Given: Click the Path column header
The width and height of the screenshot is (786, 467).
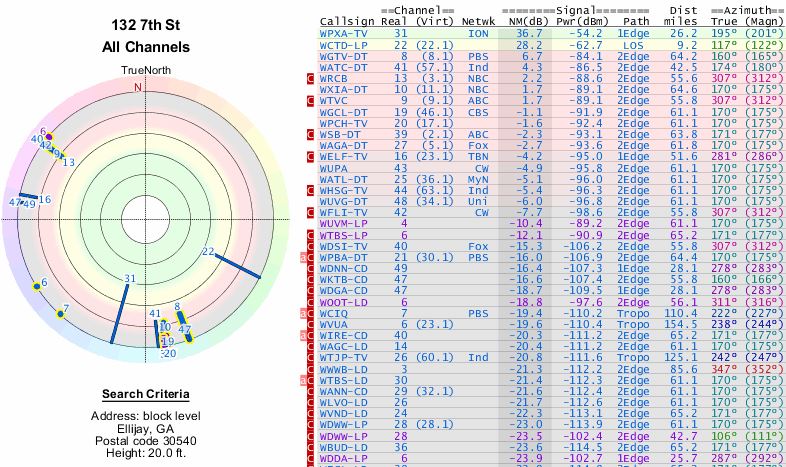Looking at the screenshot, I should click(x=634, y=21).
